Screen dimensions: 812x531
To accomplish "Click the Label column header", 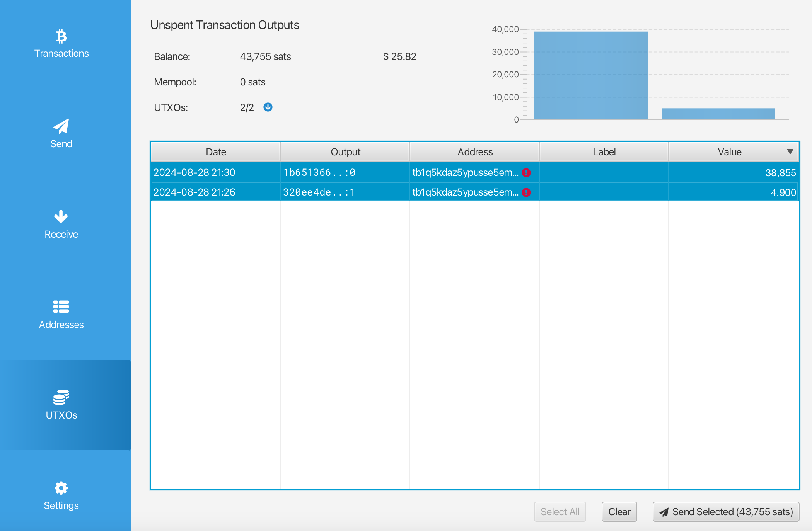I will (604, 152).
